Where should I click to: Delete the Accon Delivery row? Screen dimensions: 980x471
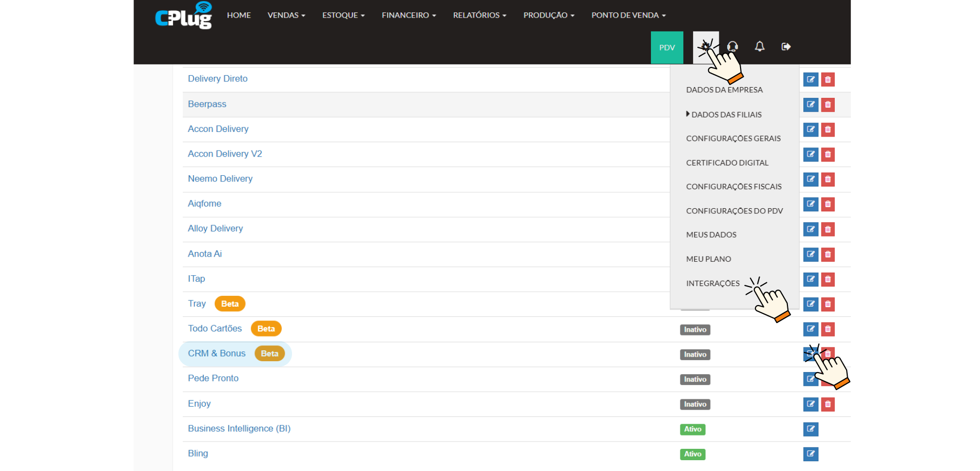828,129
